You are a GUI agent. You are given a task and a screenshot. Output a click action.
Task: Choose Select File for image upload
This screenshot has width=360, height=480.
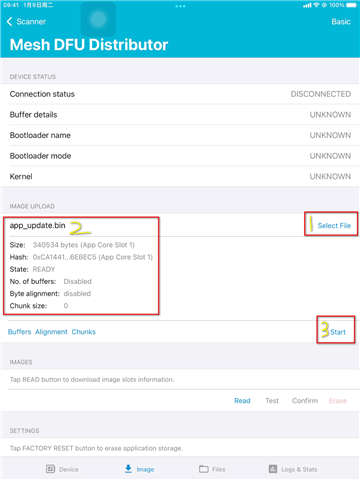click(x=334, y=226)
